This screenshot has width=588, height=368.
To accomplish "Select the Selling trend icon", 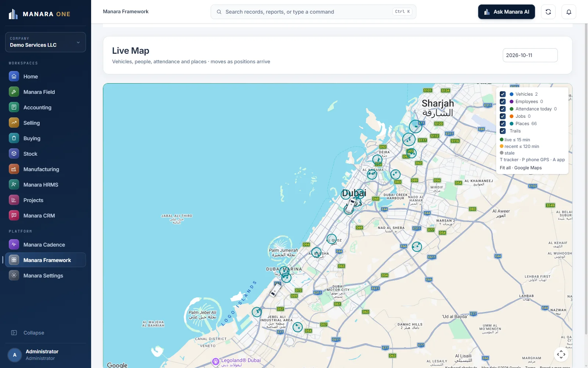I will (14, 123).
